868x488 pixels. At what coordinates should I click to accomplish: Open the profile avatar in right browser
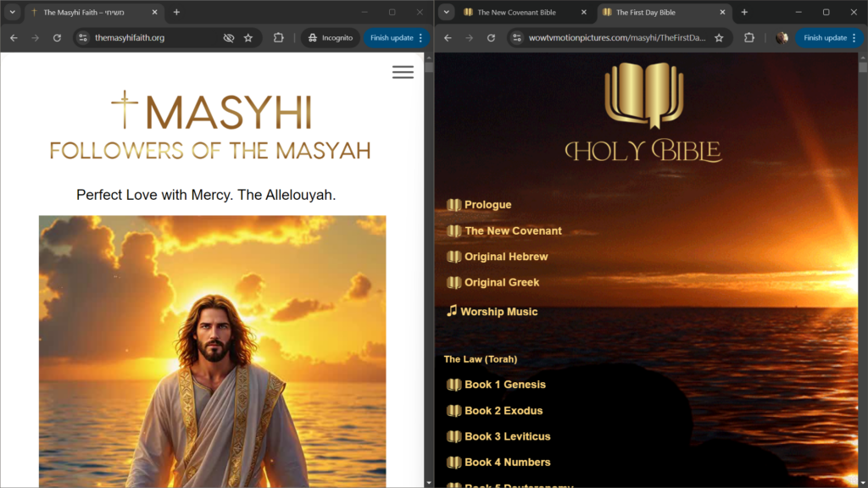click(x=782, y=38)
